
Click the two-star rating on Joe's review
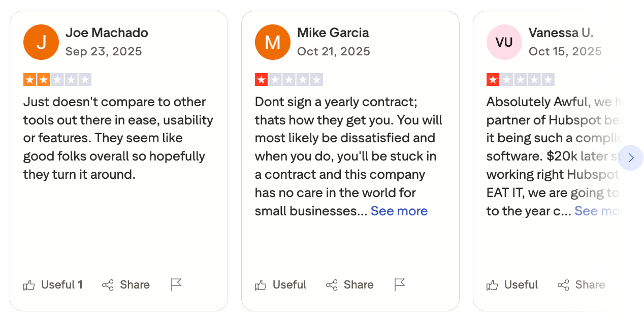pos(57,80)
